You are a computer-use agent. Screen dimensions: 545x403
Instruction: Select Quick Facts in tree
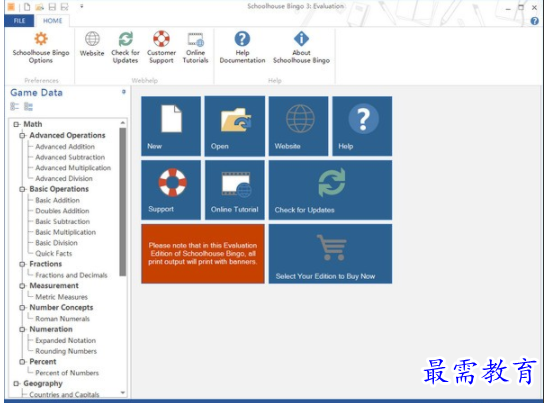click(54, 253)
